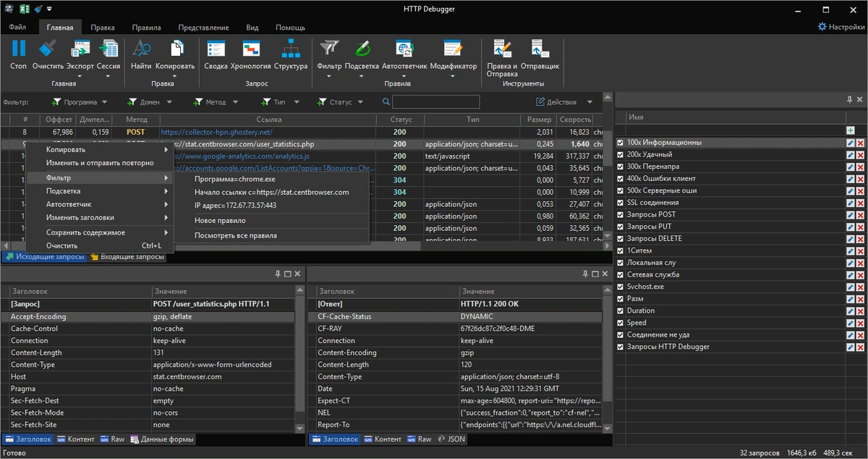
Task: Edit the Запросы POST rule pencil icon
Action: 851,215
